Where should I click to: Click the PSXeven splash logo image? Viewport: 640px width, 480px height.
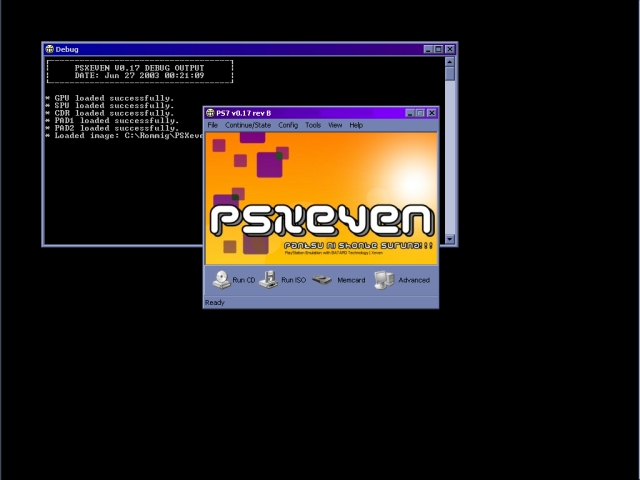pos(321,198)
